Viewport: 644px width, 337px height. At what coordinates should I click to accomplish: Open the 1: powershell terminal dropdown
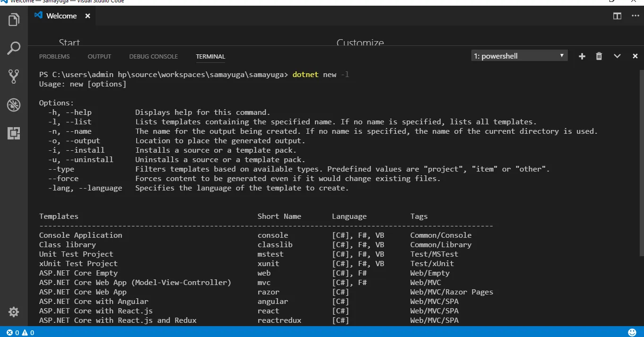(x=519, y=56)
